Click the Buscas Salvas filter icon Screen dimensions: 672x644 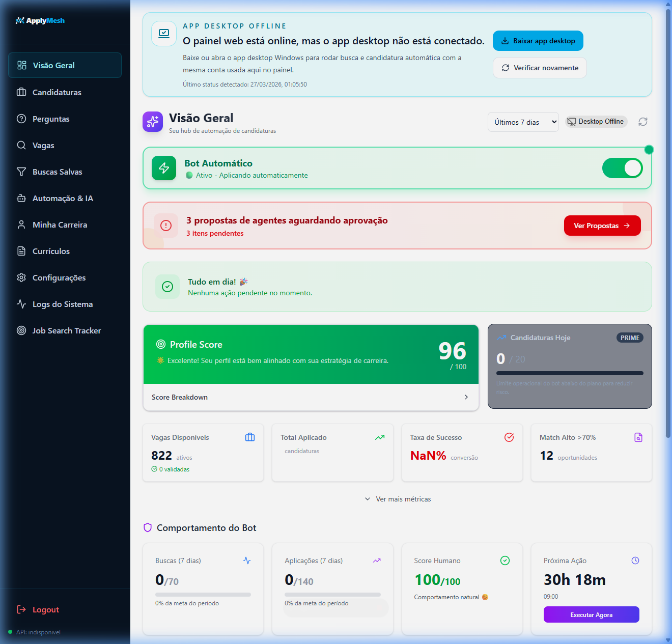tap(21, 172)
